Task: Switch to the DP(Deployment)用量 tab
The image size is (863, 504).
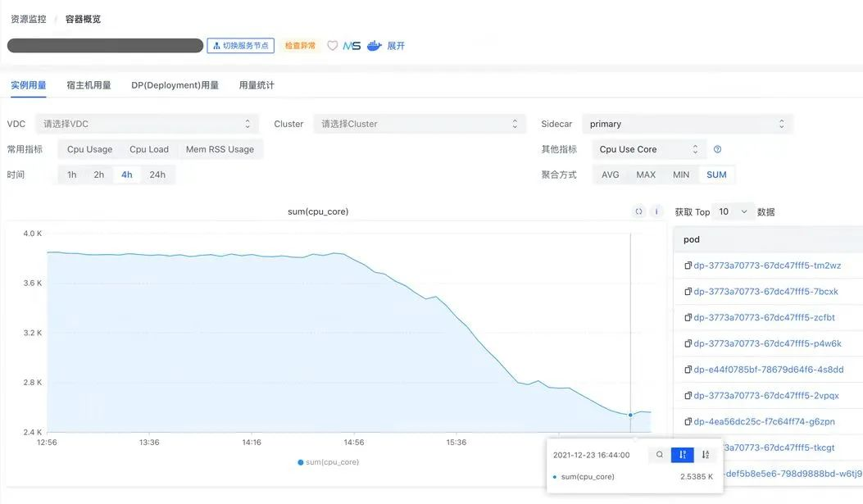Action: pyautogui.click(x=175, y=85)
